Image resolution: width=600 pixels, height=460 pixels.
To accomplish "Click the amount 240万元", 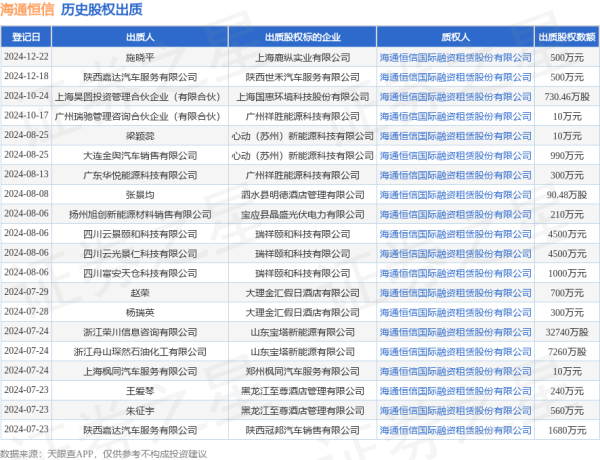I will [567, 391].
